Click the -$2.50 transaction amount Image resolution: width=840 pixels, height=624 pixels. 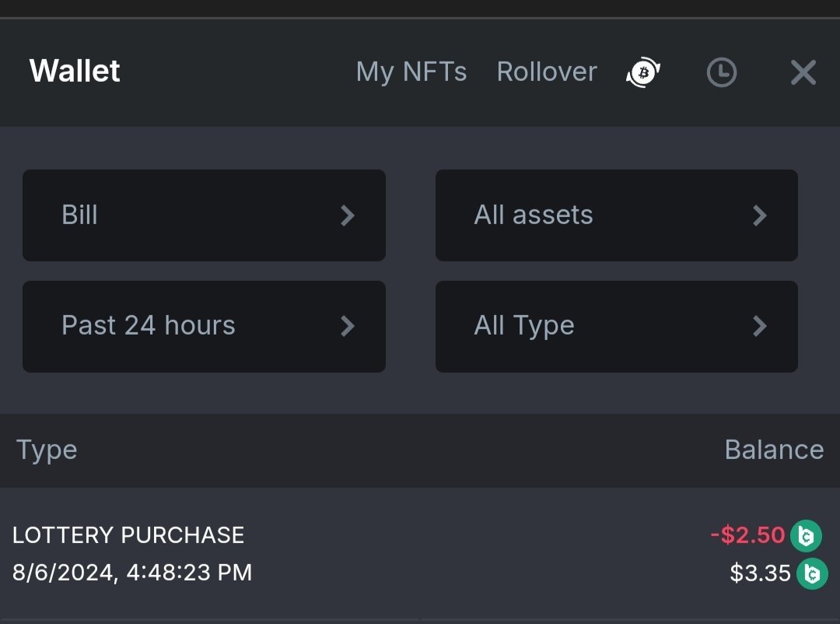point(747,535)
